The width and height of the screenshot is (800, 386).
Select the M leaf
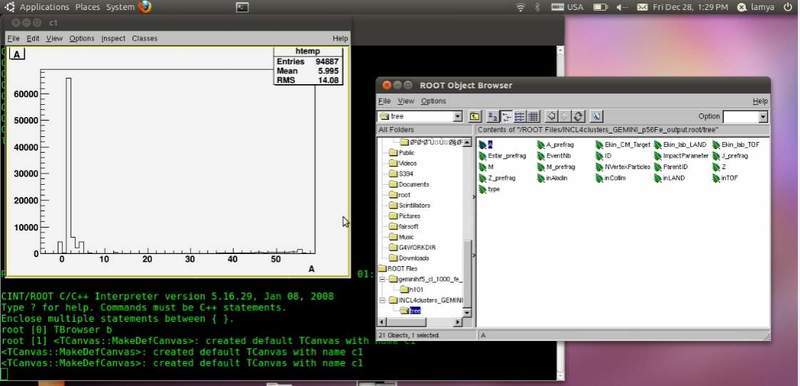pyautogui.click(x=486, y=167)
